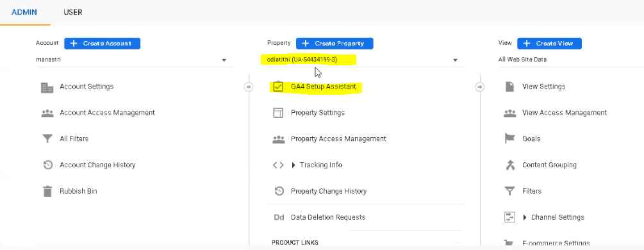Open the Property Settings link
The width and height of the screenshot is (644, 250).
click(318, 113)
